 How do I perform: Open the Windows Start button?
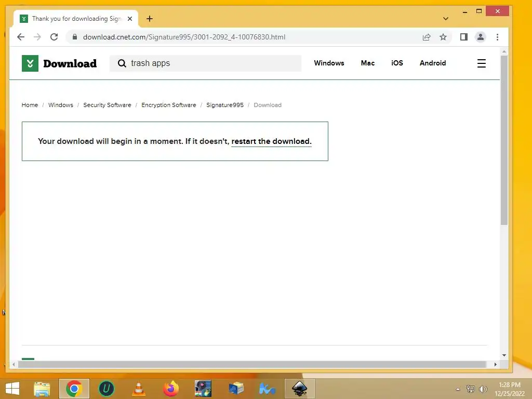click(x=12, y=389)
